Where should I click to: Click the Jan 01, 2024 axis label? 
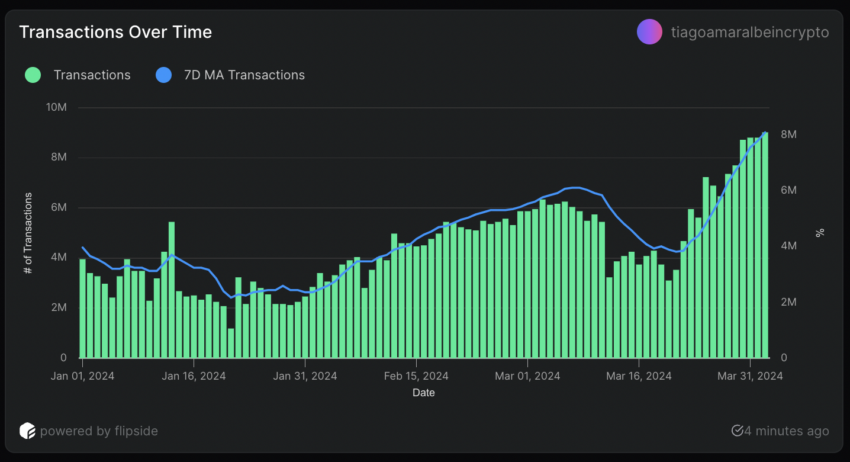click(x=80, y=376)
